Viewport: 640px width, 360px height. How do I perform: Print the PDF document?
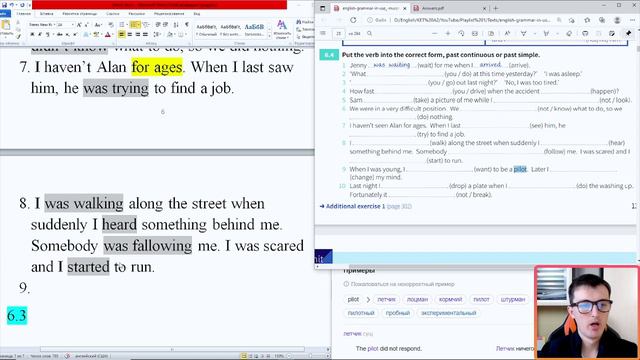[x=585, y=33]
